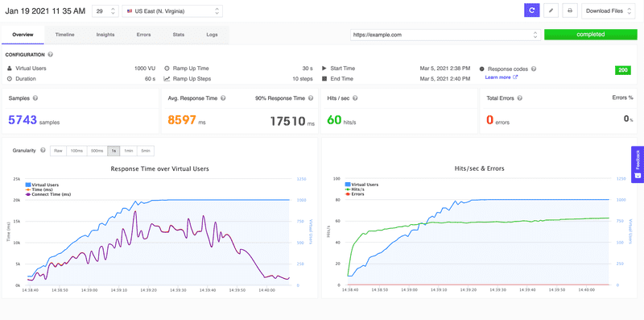Click the Virtual Users person icon
The height and width of the screenshot is (320, 644).
(10, 69)
